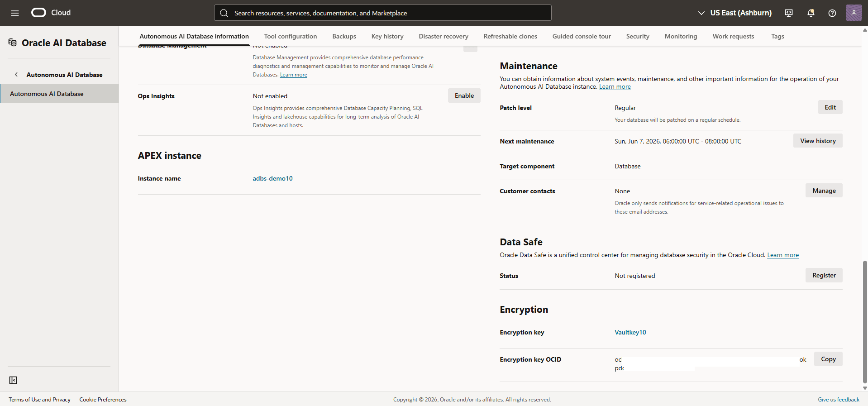868x406 pixels.
Task: Switch to the Security tab
Action: (x=638, y=36)
